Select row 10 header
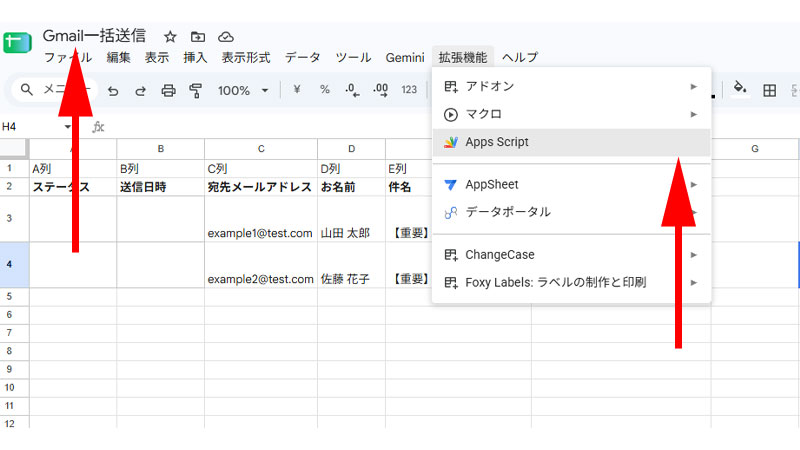Image resolution: width=800 pixels, height=450 pixels. point(14,388)
